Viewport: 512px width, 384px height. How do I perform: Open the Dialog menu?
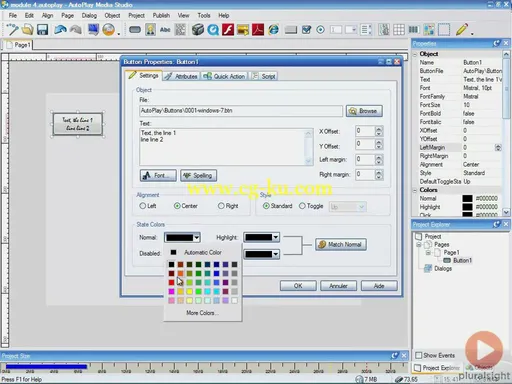89,15
